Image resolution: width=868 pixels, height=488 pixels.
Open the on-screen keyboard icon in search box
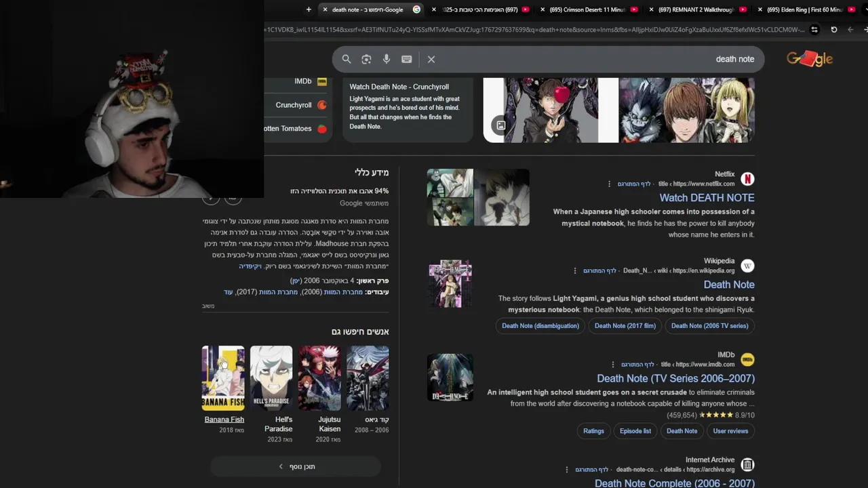pos(406,59)
